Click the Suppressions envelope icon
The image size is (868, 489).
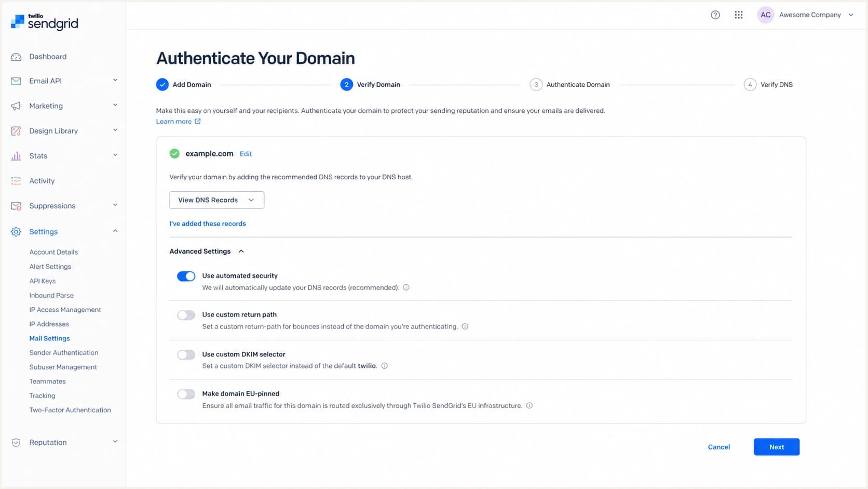[x=16, y=206]
